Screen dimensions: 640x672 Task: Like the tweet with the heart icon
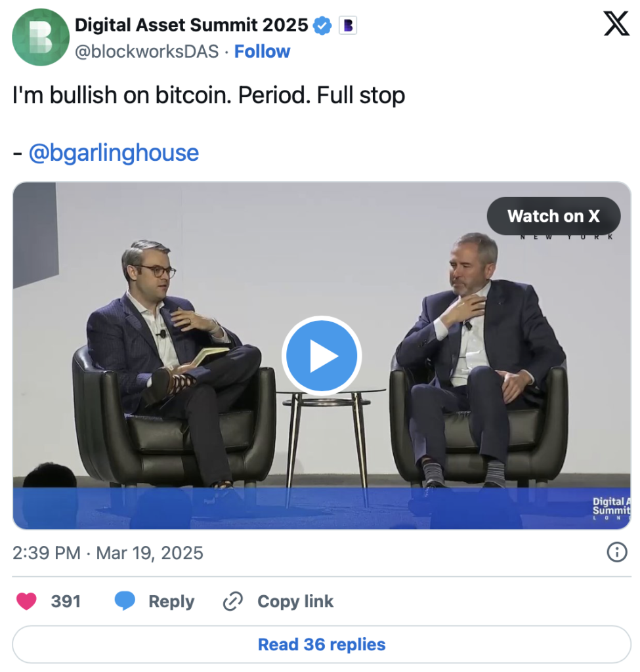(x=26, y=601)
